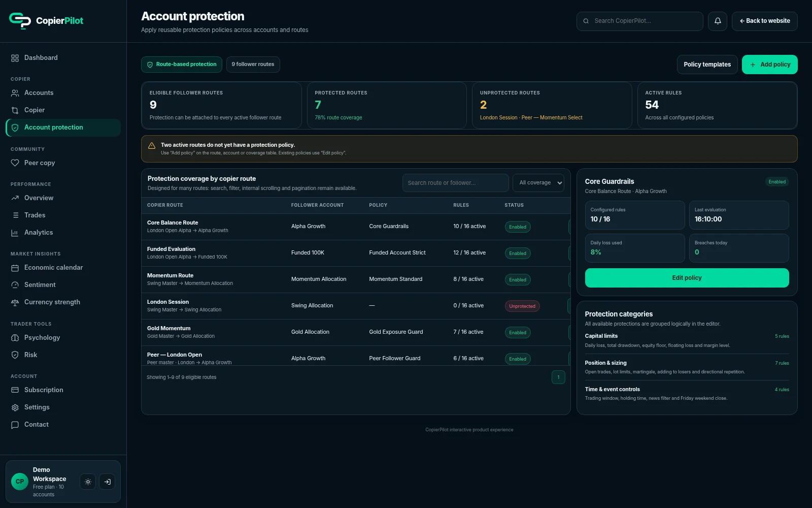Image resolution: width=812 pixels, height=508 pixels.
Task: Click the Peer copy heart icon
Action: 15,163
